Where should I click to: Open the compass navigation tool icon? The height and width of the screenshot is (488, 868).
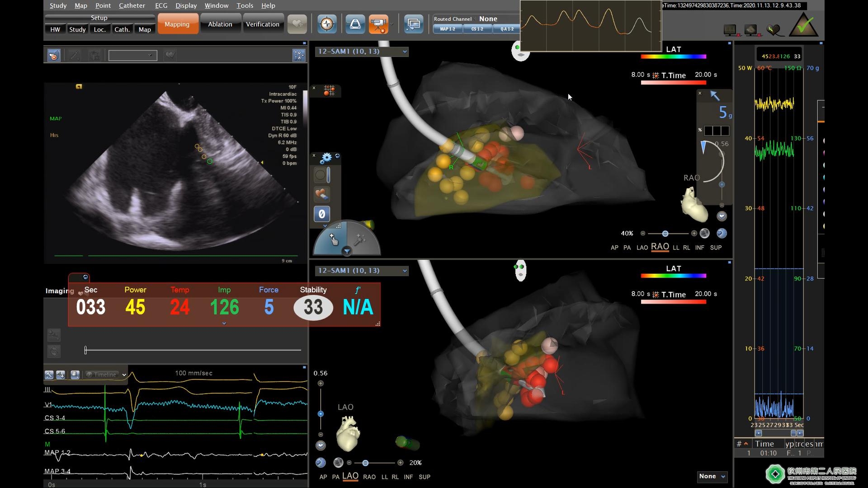327,24
